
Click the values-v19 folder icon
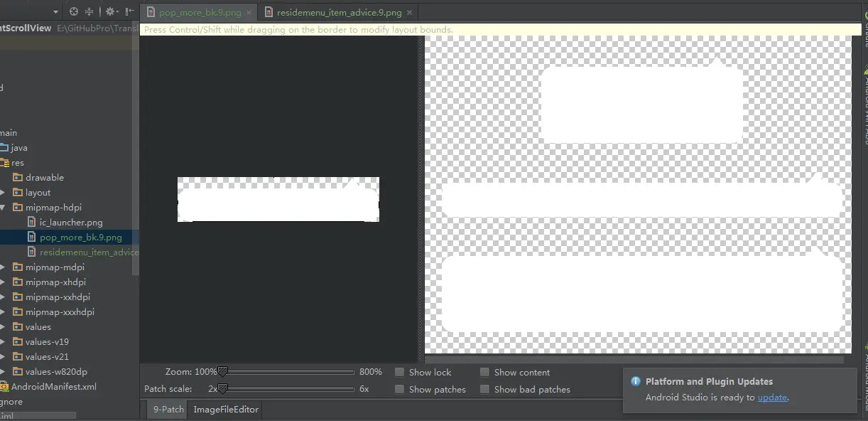coord(18,342)
